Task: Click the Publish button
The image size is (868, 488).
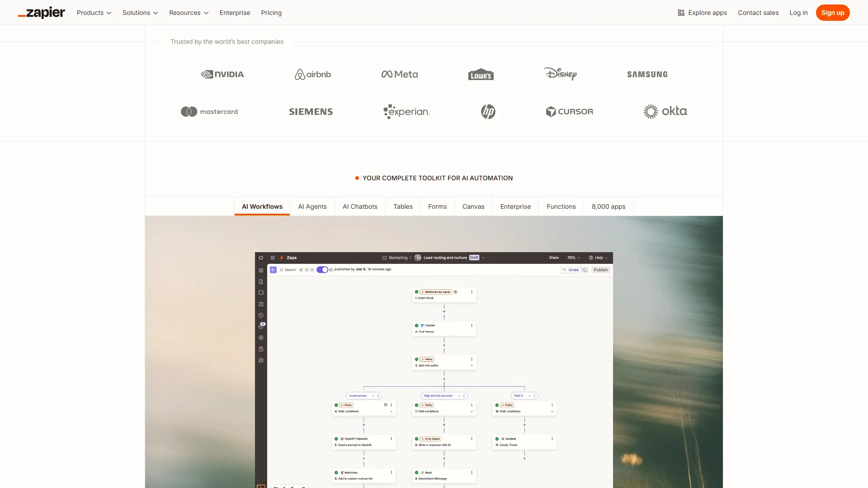Action: point(601,270)
